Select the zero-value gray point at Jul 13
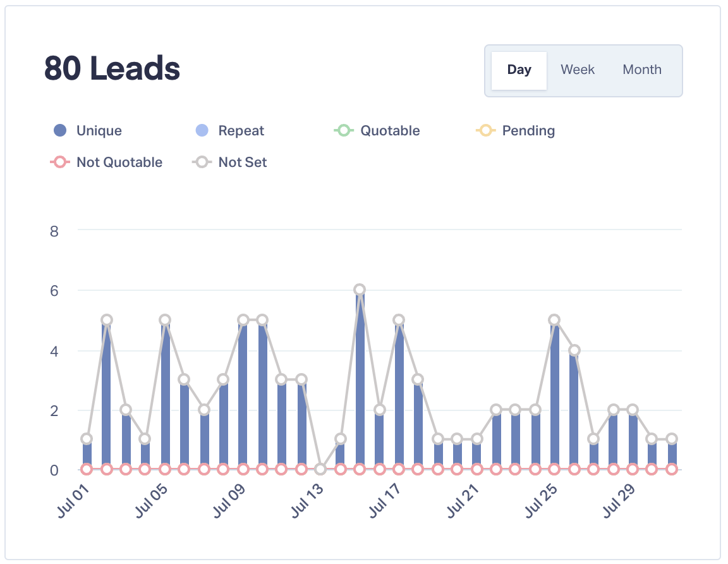Viewport: 728px width, 564px height. click(320, 469)
